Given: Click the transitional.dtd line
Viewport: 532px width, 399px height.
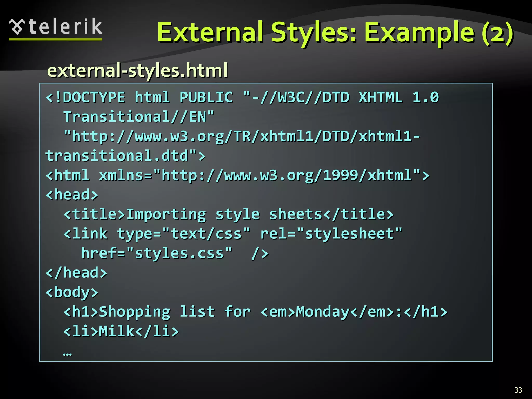Looking at the screenshot, I should tap(125, 156).
